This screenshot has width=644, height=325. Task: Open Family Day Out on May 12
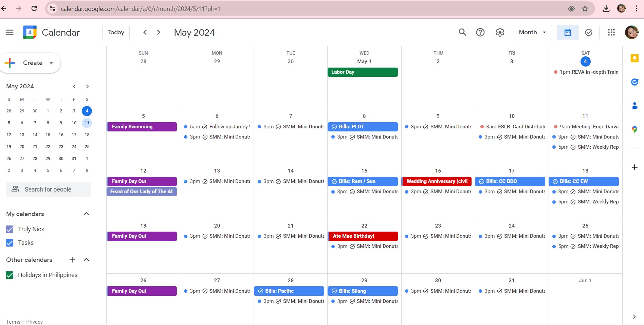[x=142, y=181]
